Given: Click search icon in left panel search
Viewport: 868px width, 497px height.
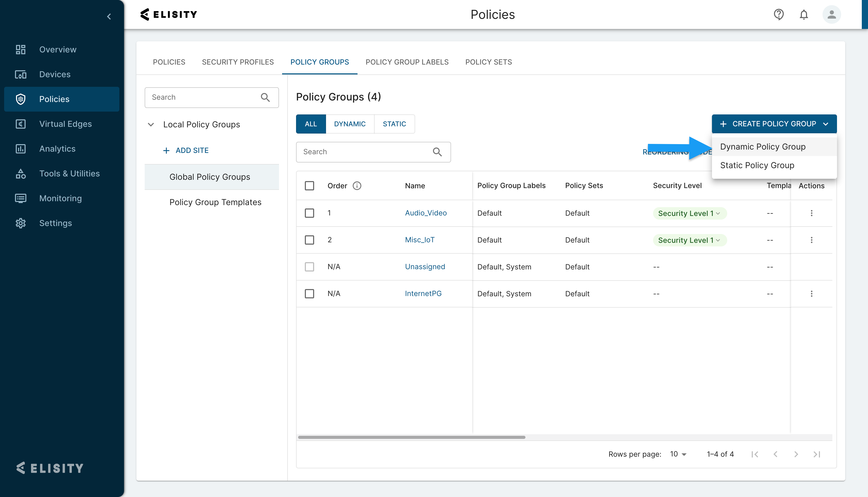Looking at the screenshot, I should [x=265, y=98].
